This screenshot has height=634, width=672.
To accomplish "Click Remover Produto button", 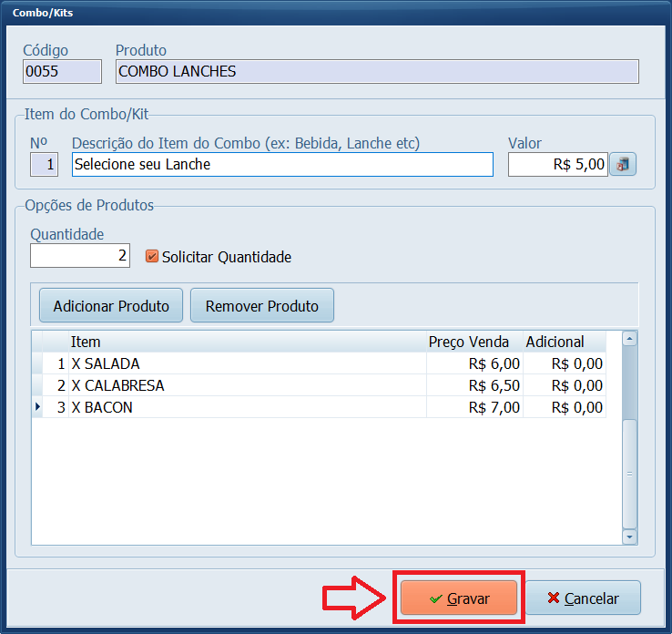I will click(x=262, y=306).
